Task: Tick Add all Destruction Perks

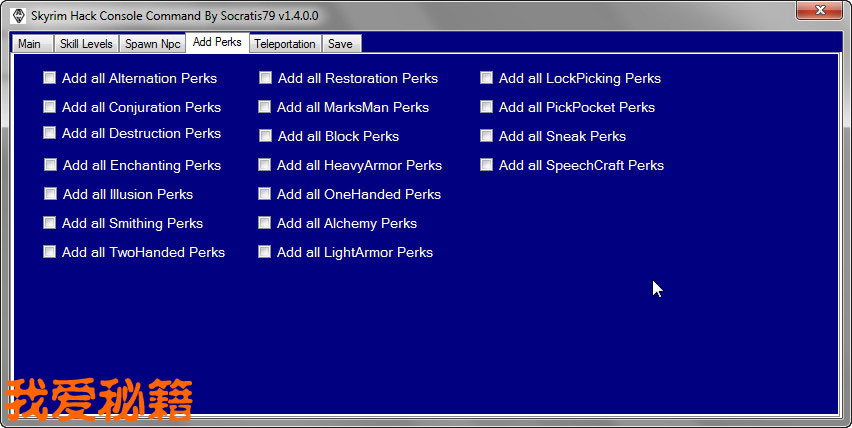Action: (x=50, y=133)
